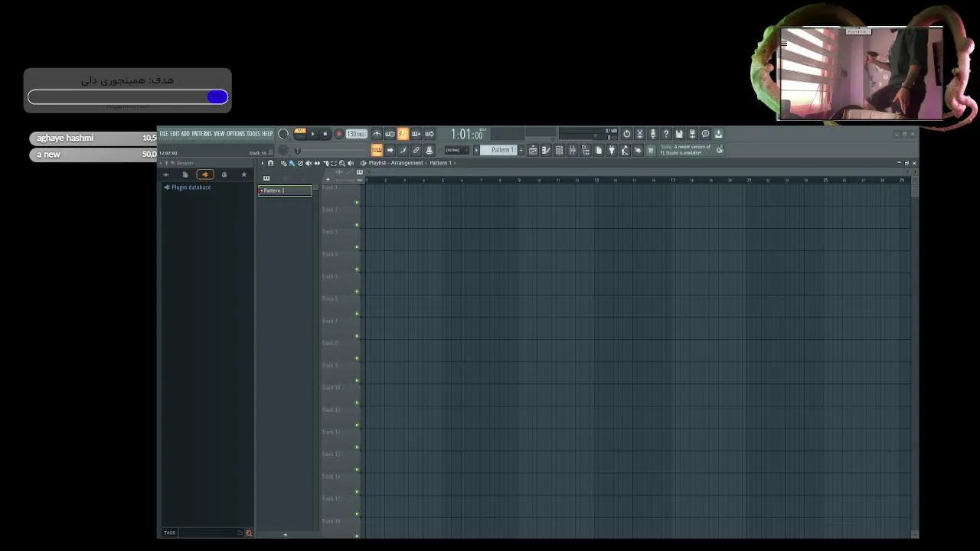
Task: Click the question mark help icon
Action: click(666, 134)
